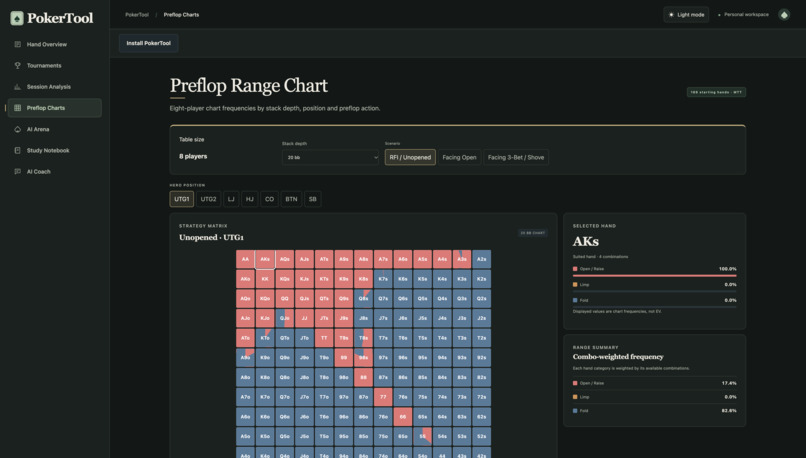Select LJ hero position

click(x=231, y=199)
